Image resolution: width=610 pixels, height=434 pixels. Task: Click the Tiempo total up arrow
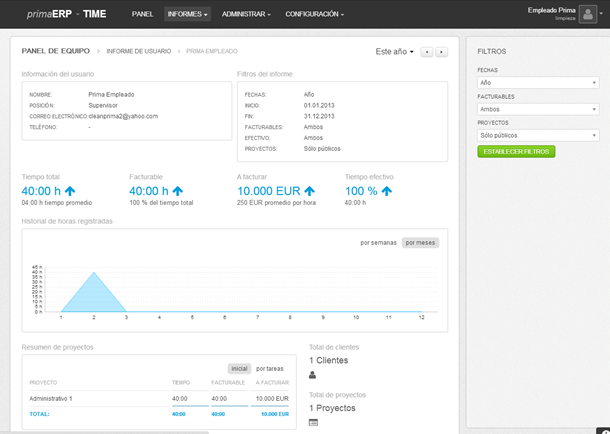point(70,191)
